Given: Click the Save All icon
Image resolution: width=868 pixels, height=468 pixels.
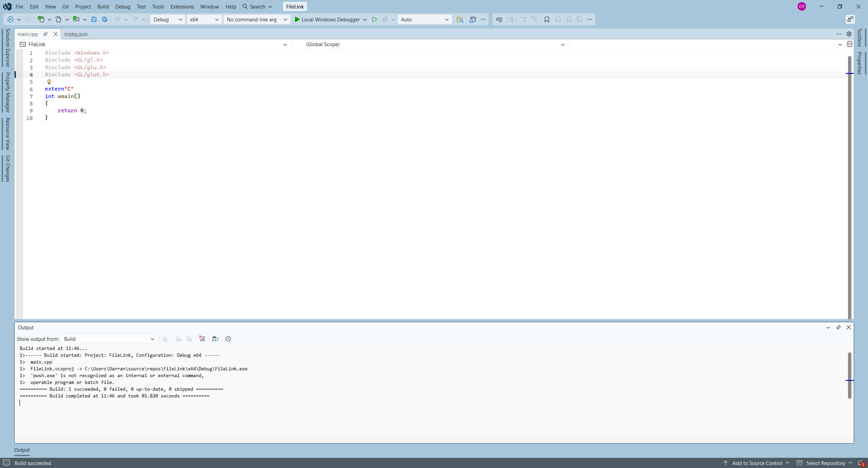Looking at the screenshot, I should coord(105,19).
